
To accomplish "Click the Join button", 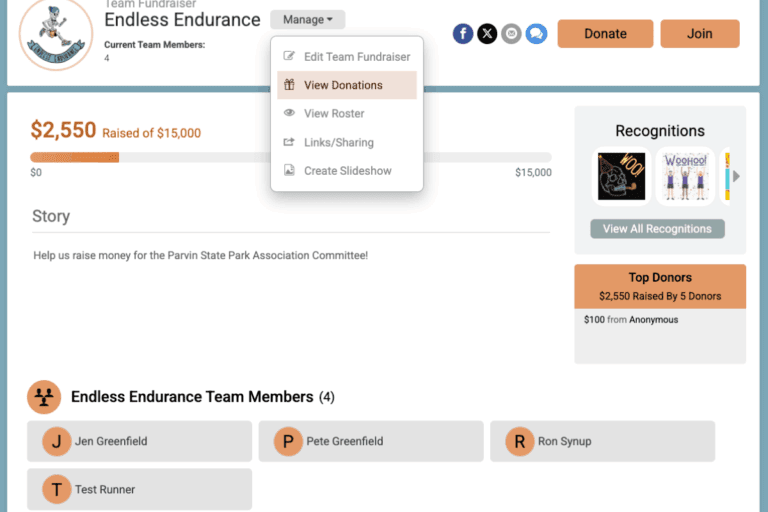I will click(x=700, y=34).
